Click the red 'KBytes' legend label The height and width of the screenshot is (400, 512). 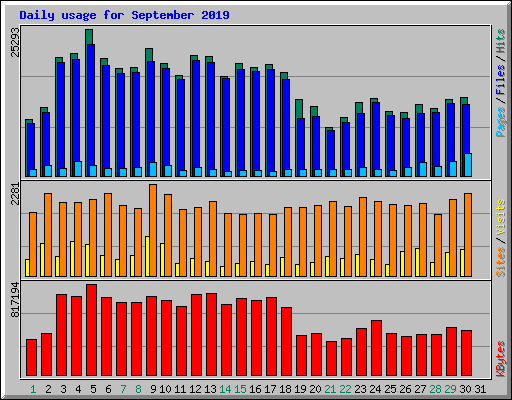[x=501, y=359]
